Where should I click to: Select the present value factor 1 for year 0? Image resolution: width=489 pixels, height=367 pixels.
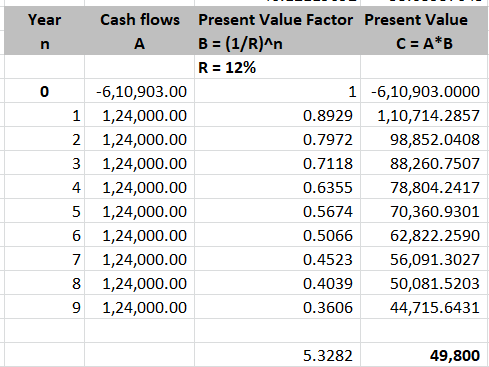click(x=277, y=91)
